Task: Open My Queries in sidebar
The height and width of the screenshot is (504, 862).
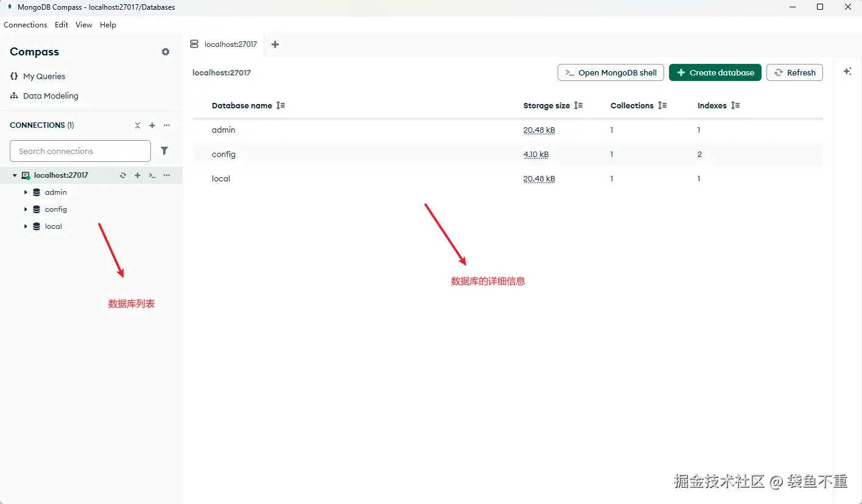Action: click(44, 76)
